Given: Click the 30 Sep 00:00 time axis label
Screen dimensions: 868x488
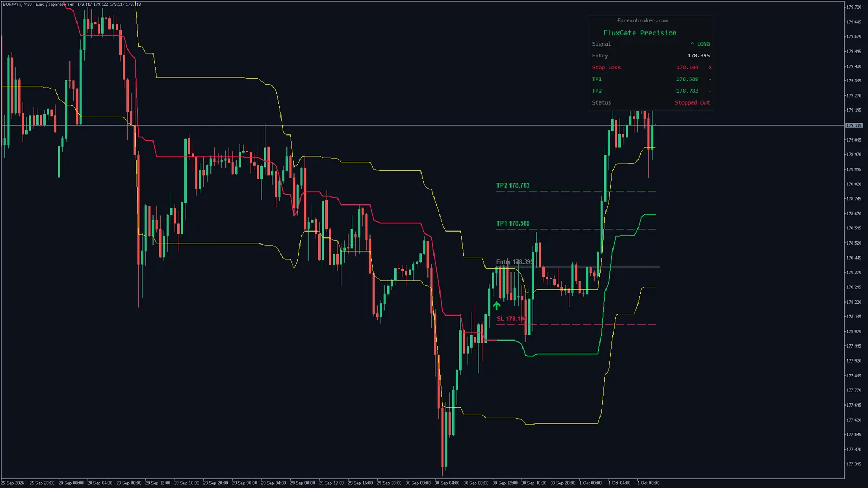Looking at the screenshot, I should (x=418, y=483).
